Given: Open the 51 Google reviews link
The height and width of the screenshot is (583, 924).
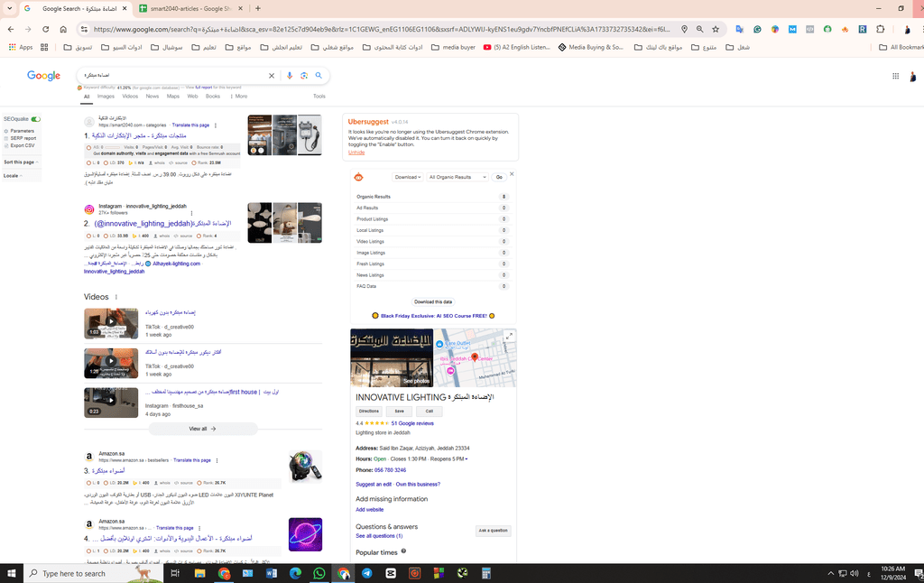Looking at the screenshot, I should click(x=412, y=423).
